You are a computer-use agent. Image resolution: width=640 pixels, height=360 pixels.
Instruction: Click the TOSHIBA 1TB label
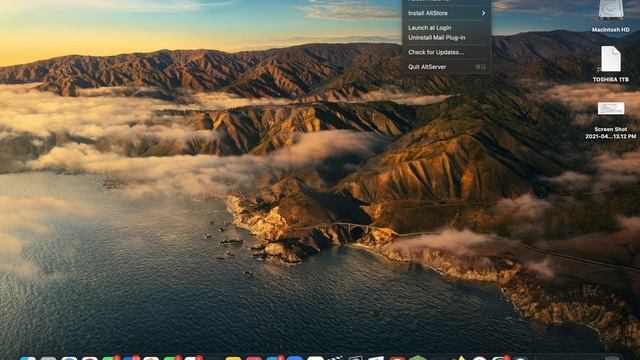611,80
